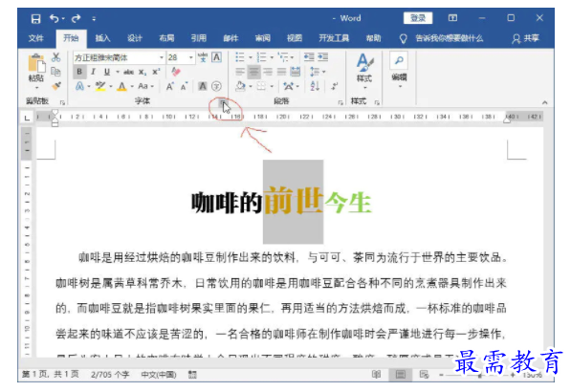Screen dimensions: 571x392
Task: Increase font size with grow icon
Action: (170, 86)
